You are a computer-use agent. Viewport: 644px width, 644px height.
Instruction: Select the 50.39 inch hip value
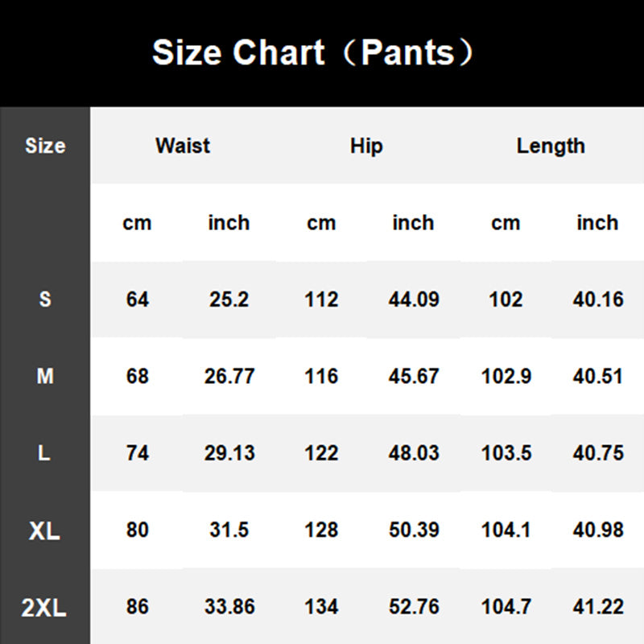(x=413, y=530)
